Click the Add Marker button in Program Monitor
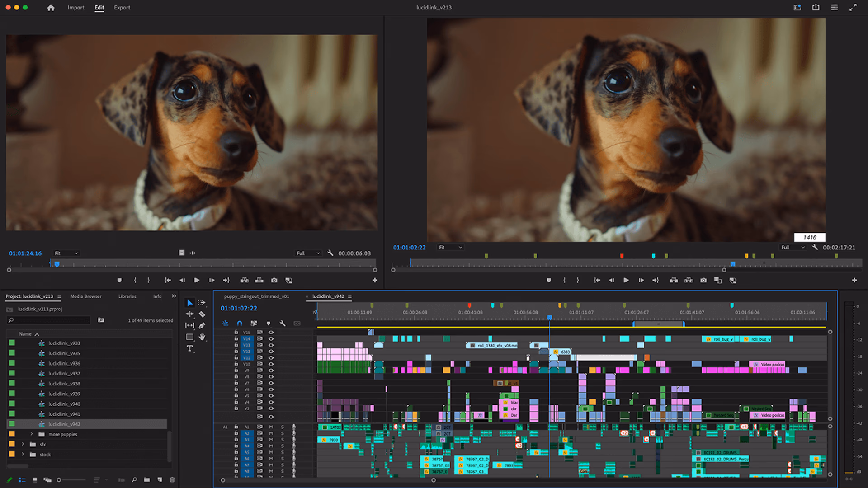This screenshot has height=488, width=868. point(549,280)
